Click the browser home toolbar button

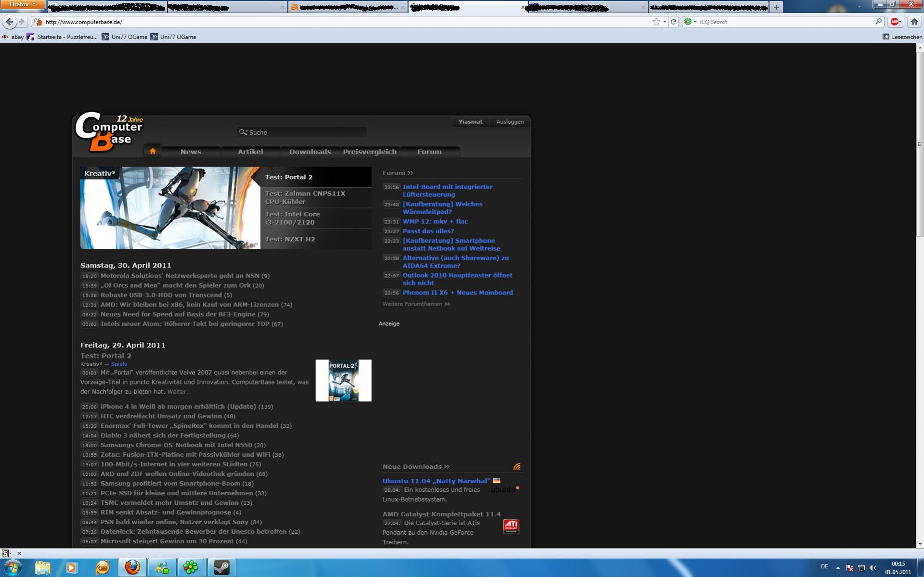[914, 22]
